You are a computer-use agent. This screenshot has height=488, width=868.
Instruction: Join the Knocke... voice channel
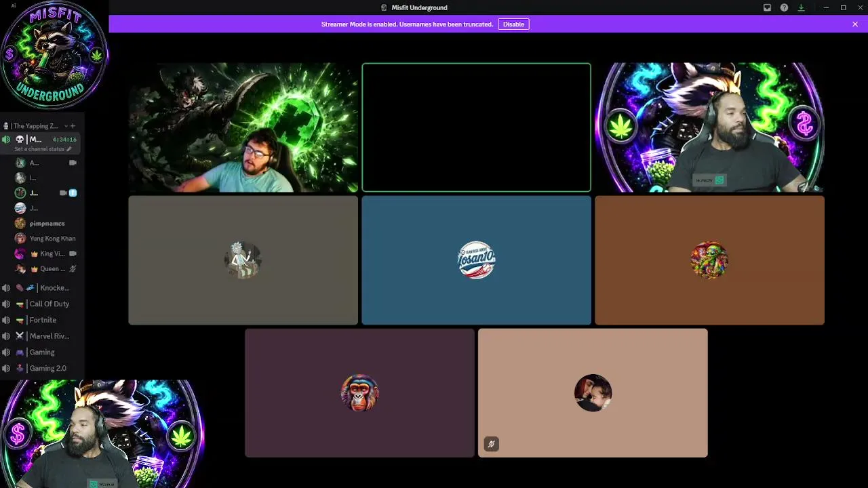click(x=41, y=288)
